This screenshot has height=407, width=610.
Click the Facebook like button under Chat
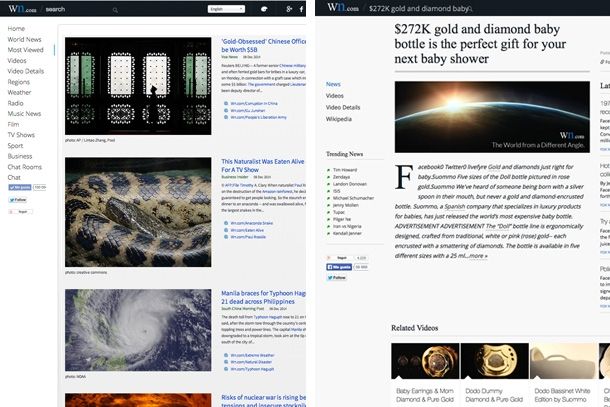19,187
